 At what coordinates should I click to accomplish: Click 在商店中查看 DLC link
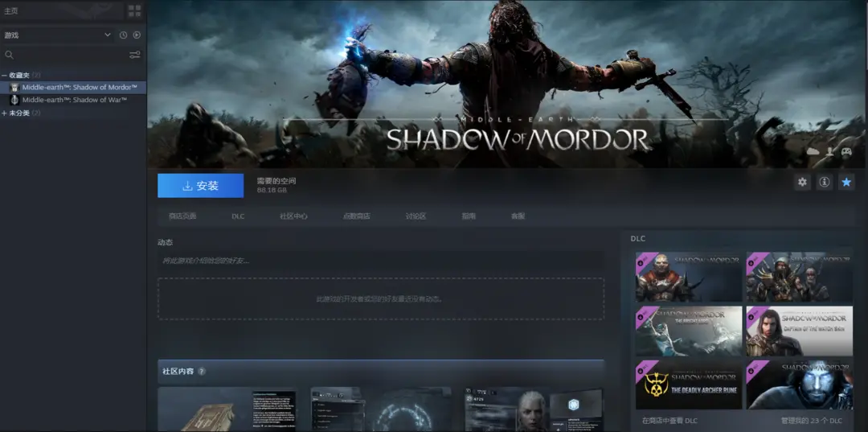(671, 421)
